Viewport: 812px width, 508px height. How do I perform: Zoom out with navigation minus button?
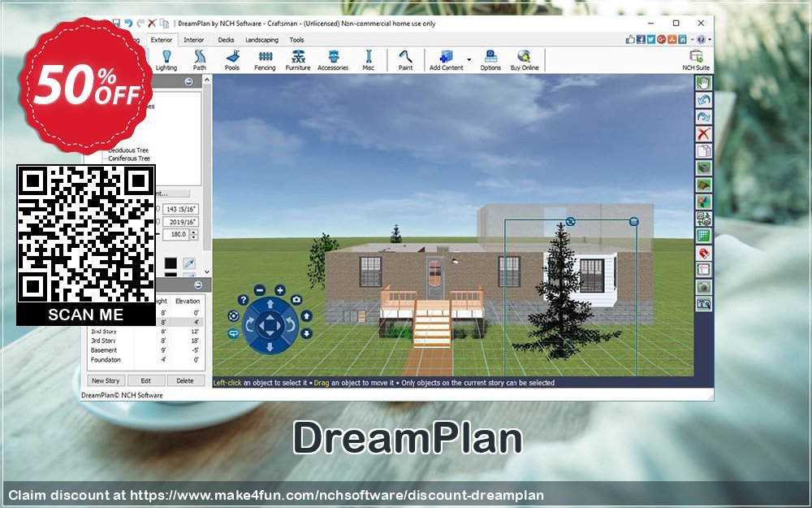[260, 290]
